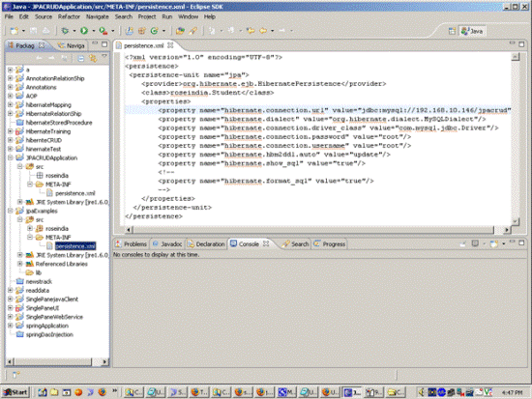The image size is (532, 399).
Task: Expand roseindia package under jpaExamples
Action: pyautogui.click(x=30, y=229)
